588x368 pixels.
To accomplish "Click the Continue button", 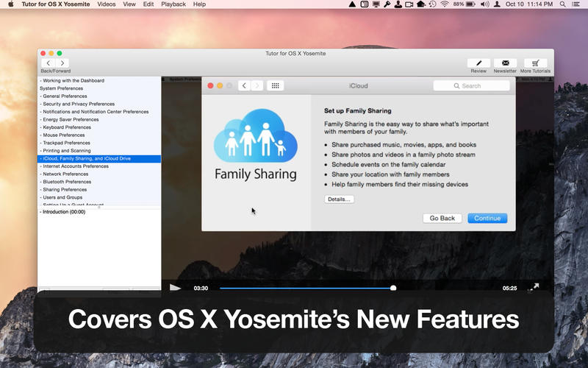I will pos(487,218).
